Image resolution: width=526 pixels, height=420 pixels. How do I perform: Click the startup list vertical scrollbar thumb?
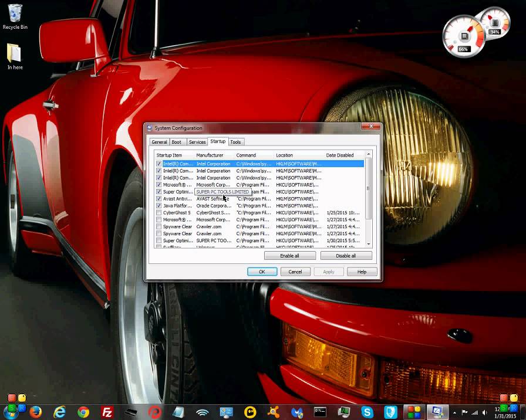(x=369, y=188)
